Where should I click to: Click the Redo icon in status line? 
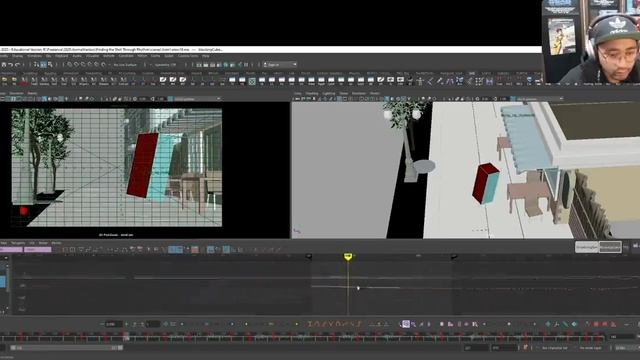click(18, 64)
